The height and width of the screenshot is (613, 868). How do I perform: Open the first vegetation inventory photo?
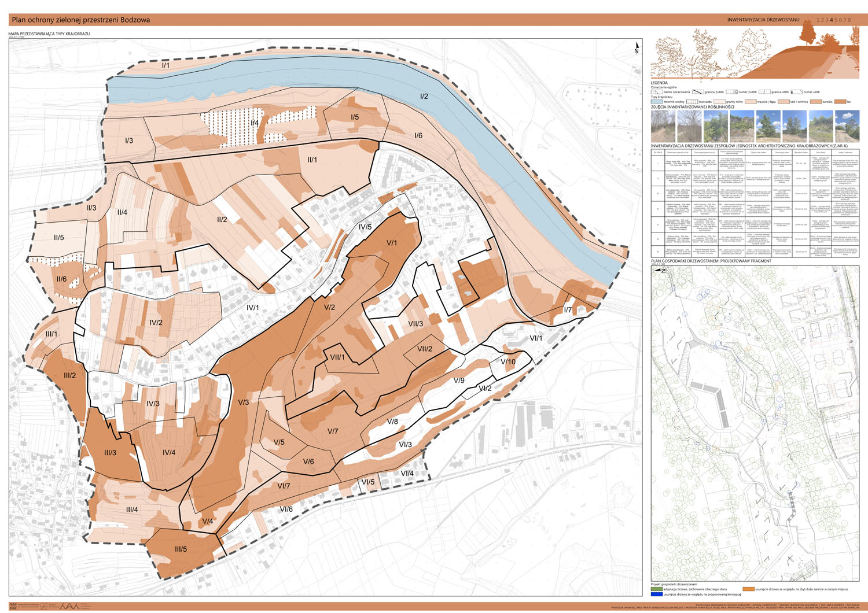tap(663, 126)
